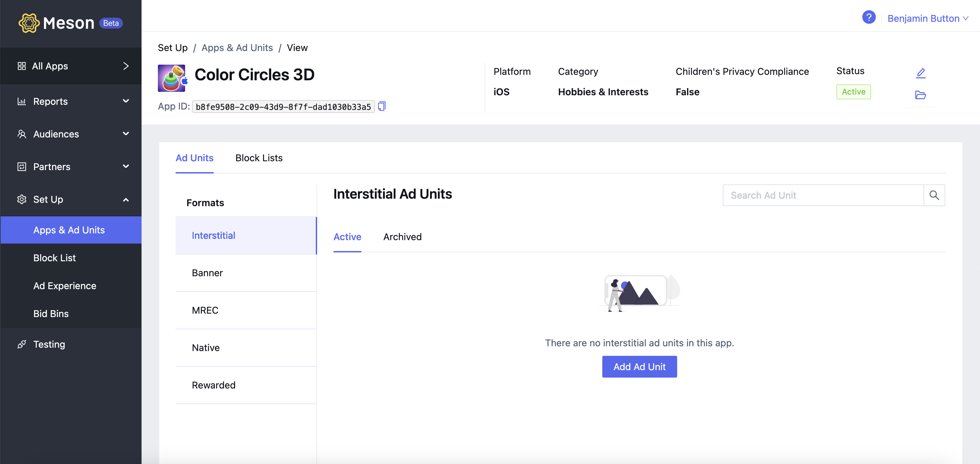Click the Set Up gear icon
Image resolution: width=980 pixels, height=464 pixels.
22,199
